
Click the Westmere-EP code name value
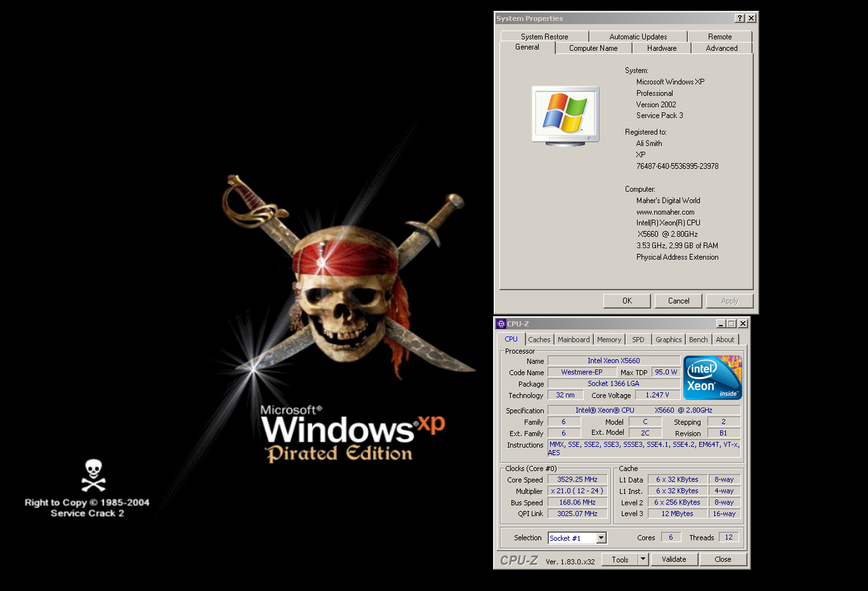tap(582, 372)
